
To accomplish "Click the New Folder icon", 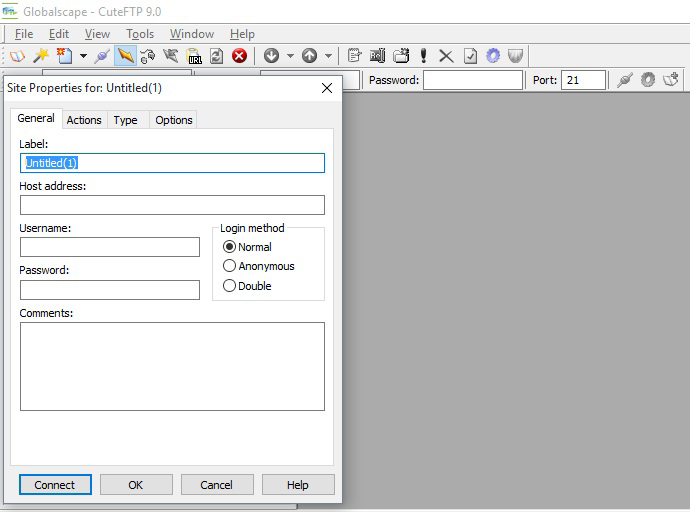I will 401,56.
